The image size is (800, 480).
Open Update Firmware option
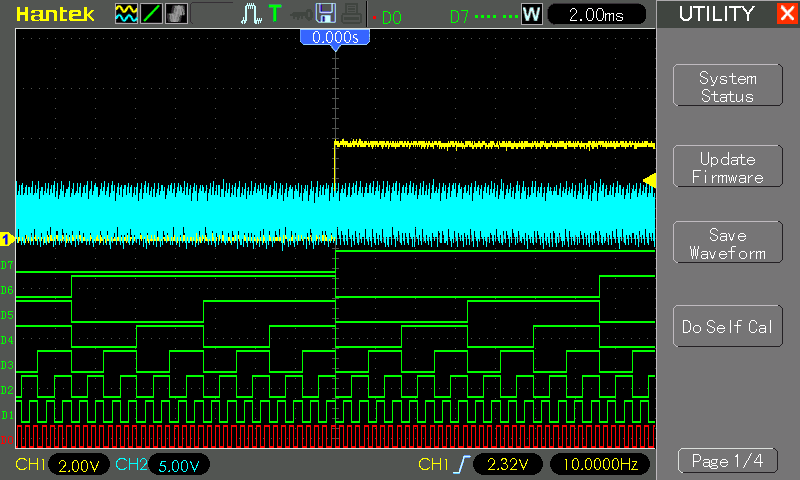point(728,166)
